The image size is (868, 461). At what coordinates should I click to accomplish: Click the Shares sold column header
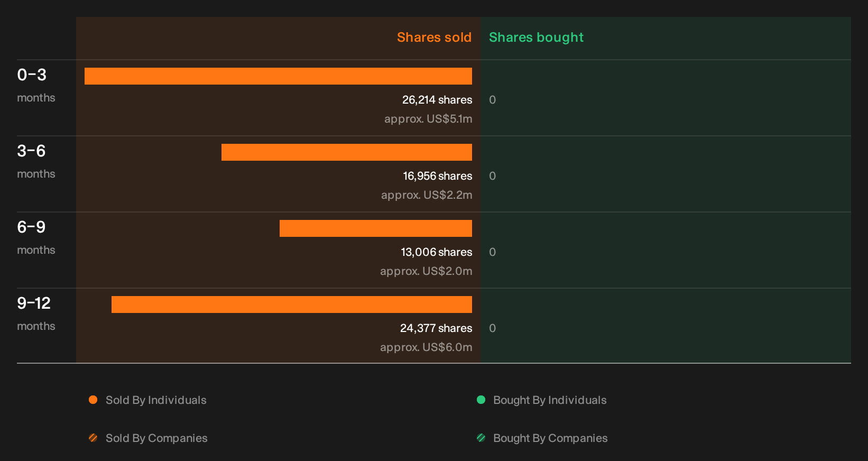[x=434, y=38]
